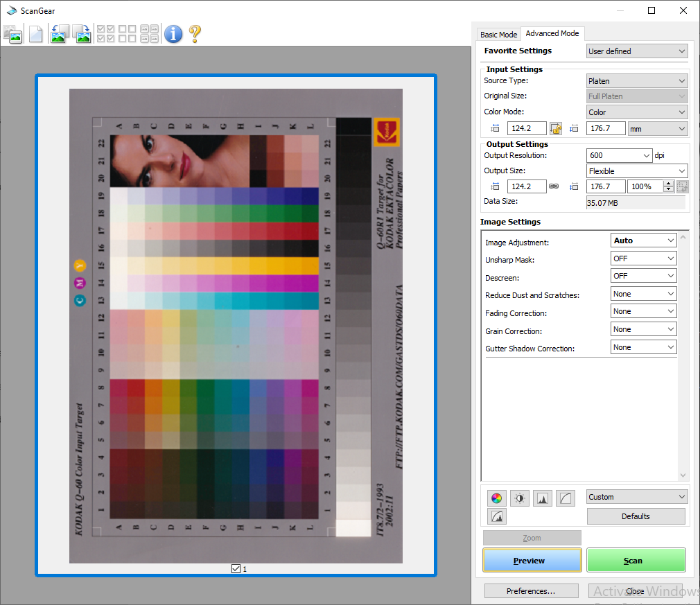Toggle thumbnail view in the toolbar
This screenshot has height=605, width=700.
[x=13, y=34]
